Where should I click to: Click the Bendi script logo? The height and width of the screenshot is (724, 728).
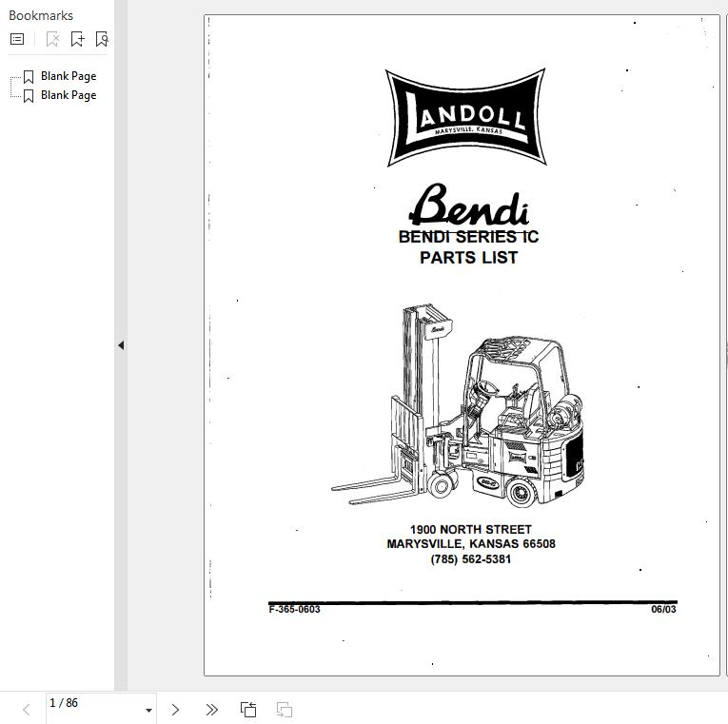(468, 205)
